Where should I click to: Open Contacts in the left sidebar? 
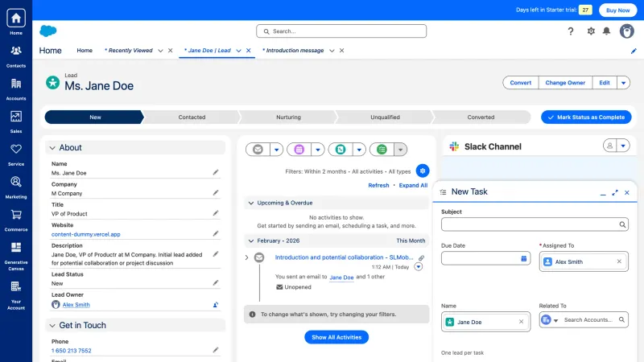point(16,56)
